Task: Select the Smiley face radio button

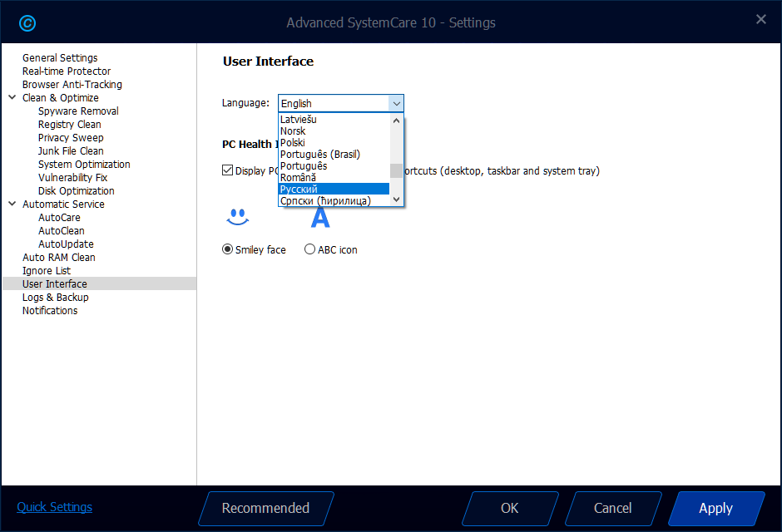Action: [x=228, y=249]
